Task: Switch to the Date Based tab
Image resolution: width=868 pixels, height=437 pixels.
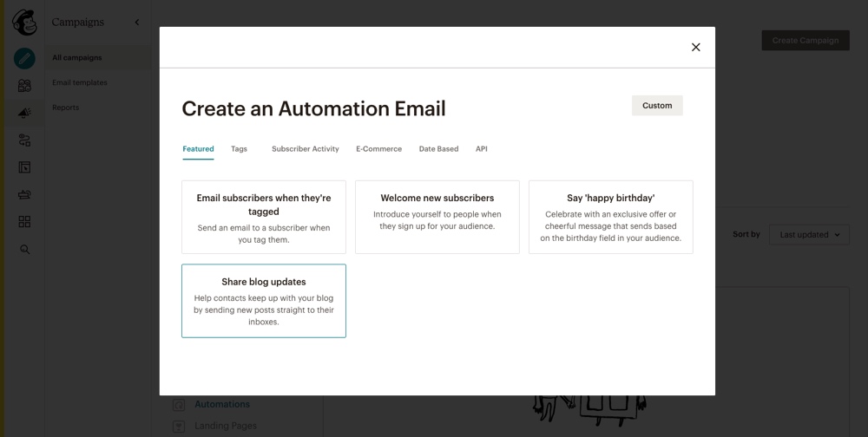Action: tap(438, 149)
